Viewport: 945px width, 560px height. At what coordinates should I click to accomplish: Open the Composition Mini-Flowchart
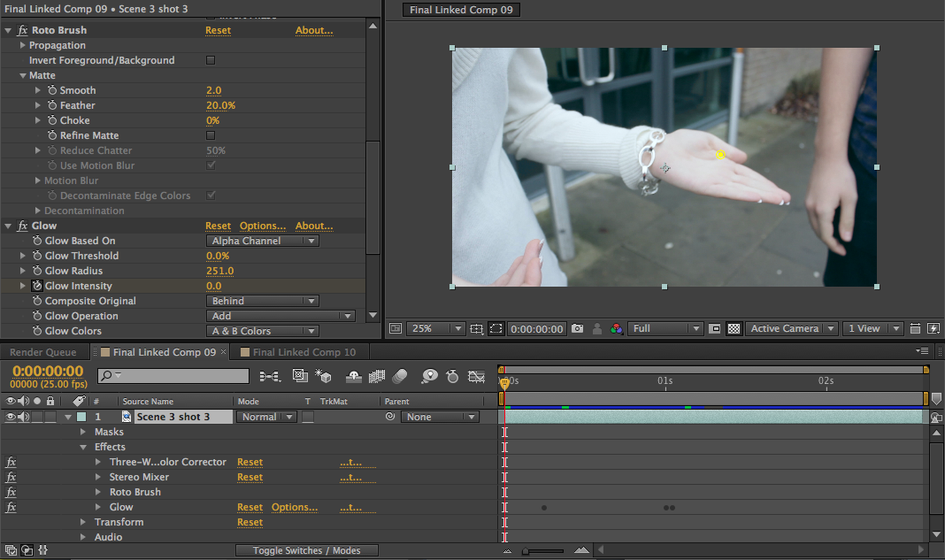click(271, 376)
